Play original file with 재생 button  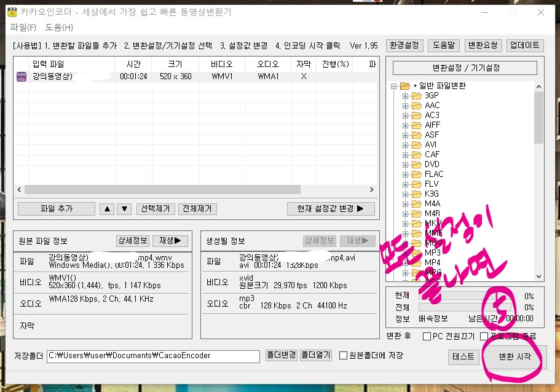tap(170, 241)
